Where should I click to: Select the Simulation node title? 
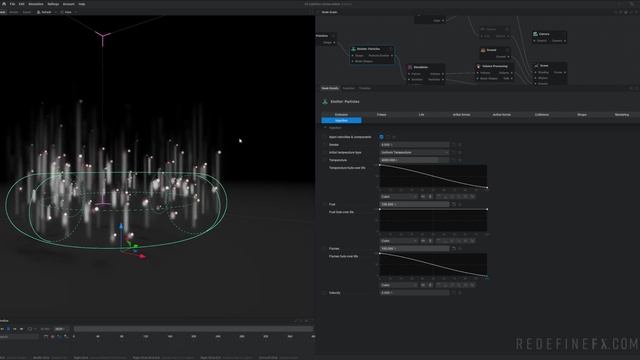click(421, 67)
